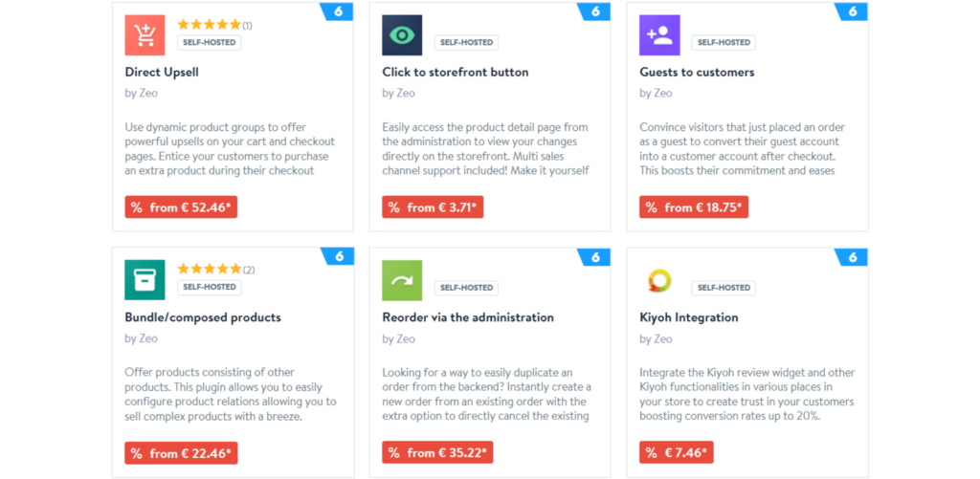Click the from € 3.71 price button

click(x=433, y=207)
